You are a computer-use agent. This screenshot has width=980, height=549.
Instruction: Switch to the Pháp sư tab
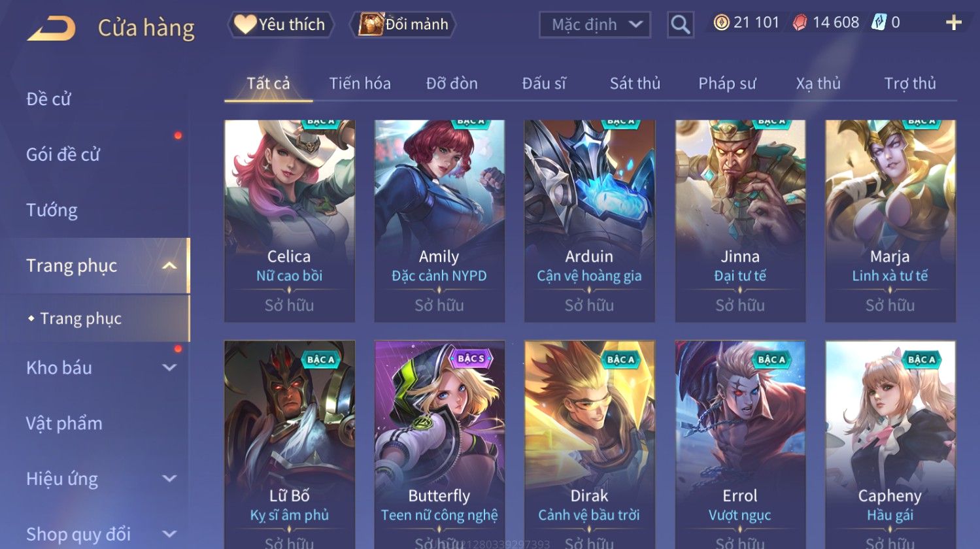(727, 84)
